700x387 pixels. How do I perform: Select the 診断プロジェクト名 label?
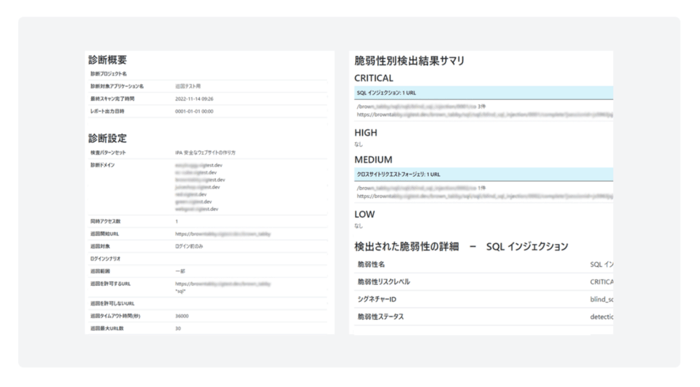coord(108,74)
